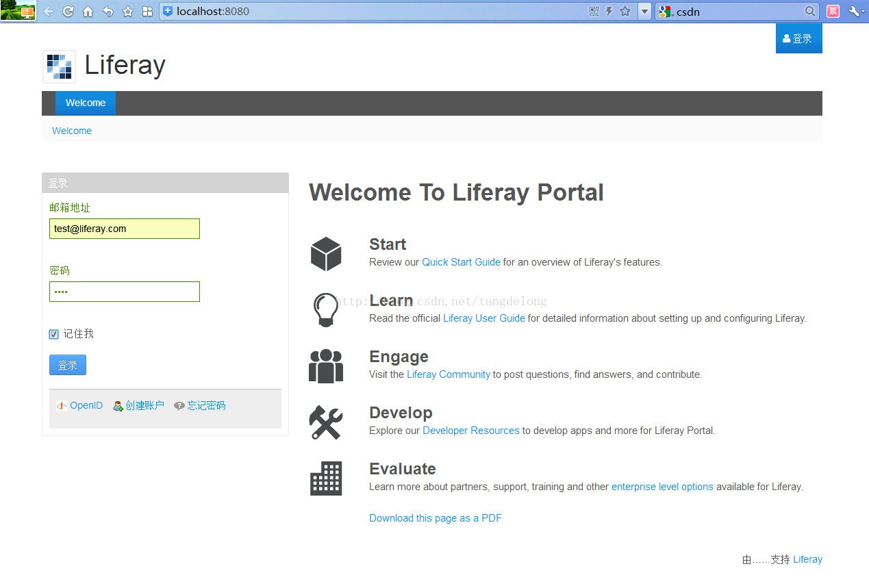Click the browser profile avatar icon
Viewport: 869px width, 588px height.
(x=18, y=11)
